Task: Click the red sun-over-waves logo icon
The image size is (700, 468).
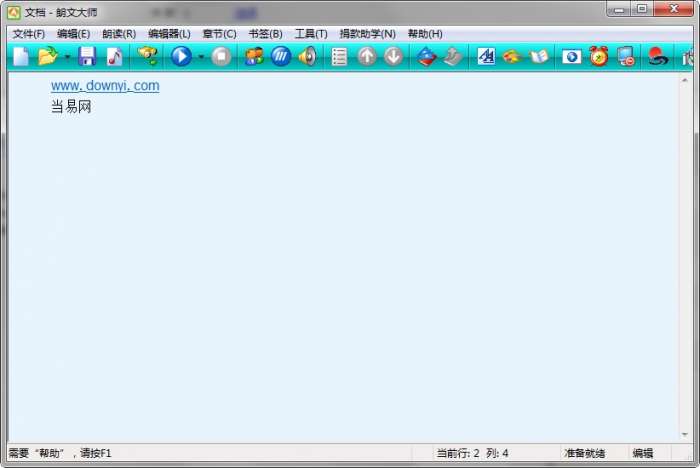Action: coord(658,57)
